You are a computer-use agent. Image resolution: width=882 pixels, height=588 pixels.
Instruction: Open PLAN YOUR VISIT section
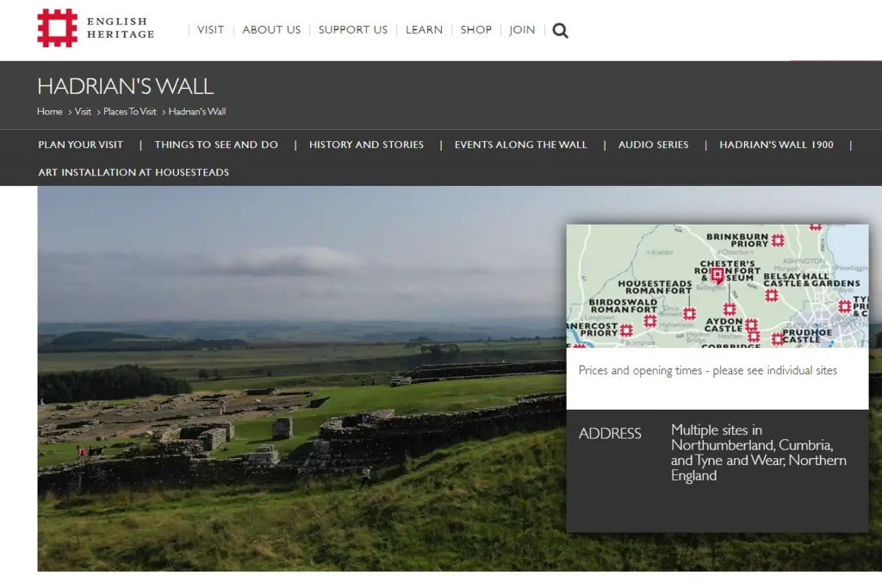coord(80,145)
